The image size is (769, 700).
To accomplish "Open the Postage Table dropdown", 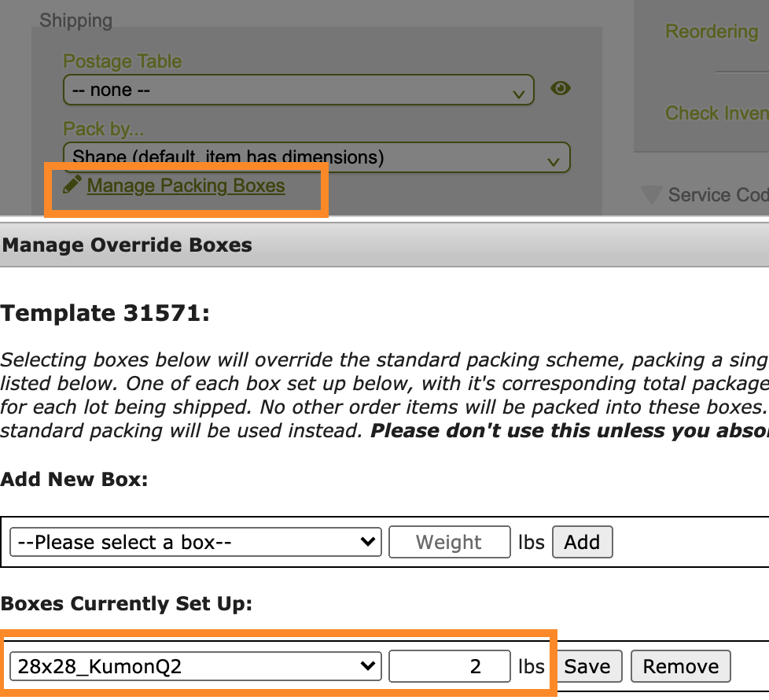I will click(298, 90).
